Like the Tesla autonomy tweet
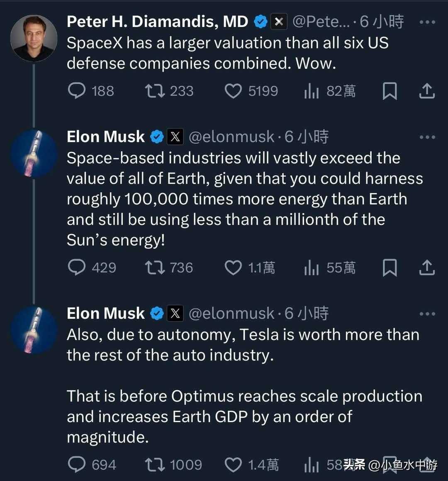448x481 pixels. pyautogui.click(x=233, y=464)
